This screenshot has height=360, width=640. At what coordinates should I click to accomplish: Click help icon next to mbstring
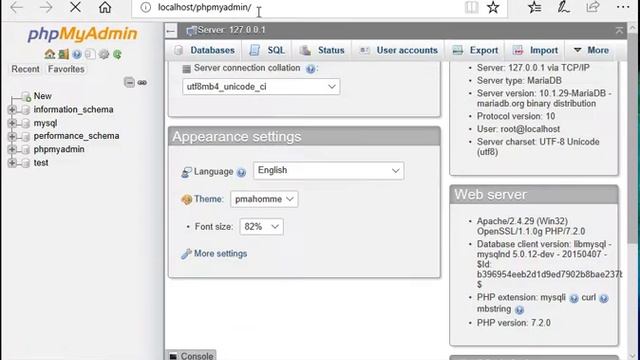pos(519,310)
